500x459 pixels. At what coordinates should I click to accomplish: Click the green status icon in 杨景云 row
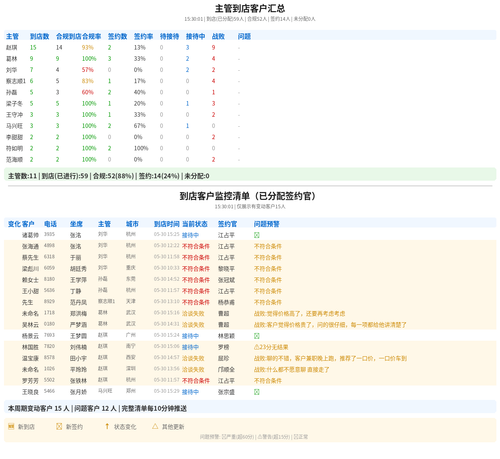(x=257, y=336)
